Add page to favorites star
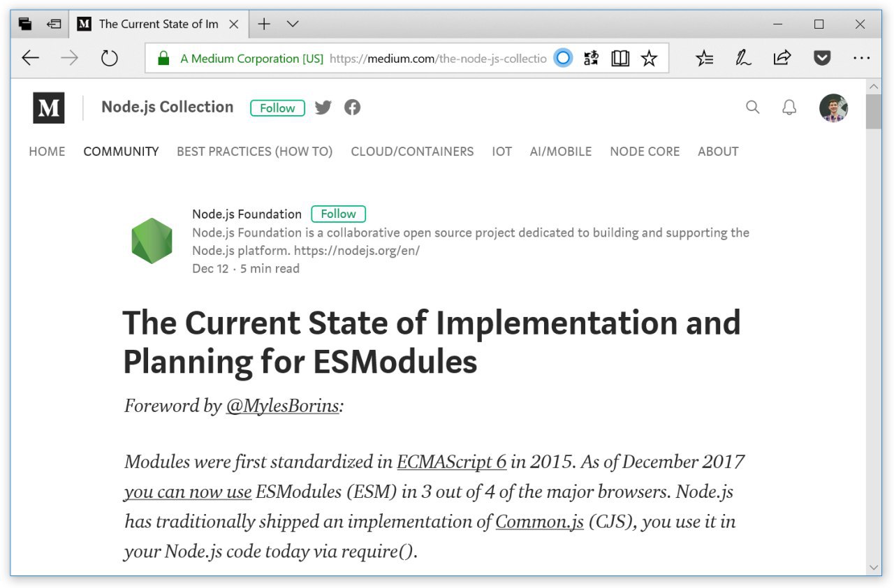894x588 pixels. pyautogui.click(x=650, y=58)
